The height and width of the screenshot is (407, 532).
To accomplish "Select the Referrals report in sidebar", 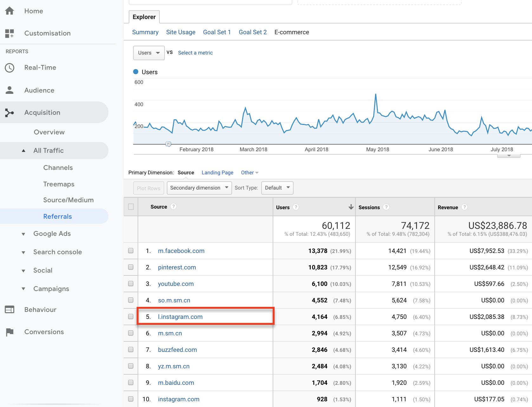I will click(x=58, y=216).
